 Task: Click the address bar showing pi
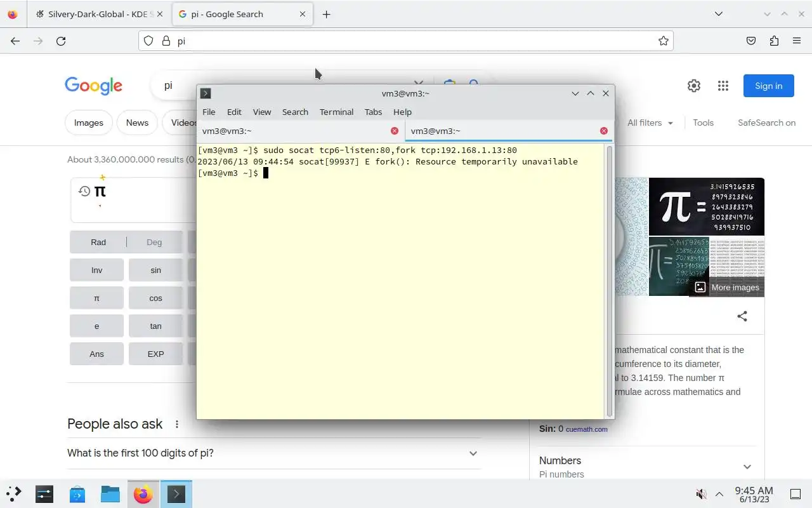pyautogui.click(x=406, y=41)
